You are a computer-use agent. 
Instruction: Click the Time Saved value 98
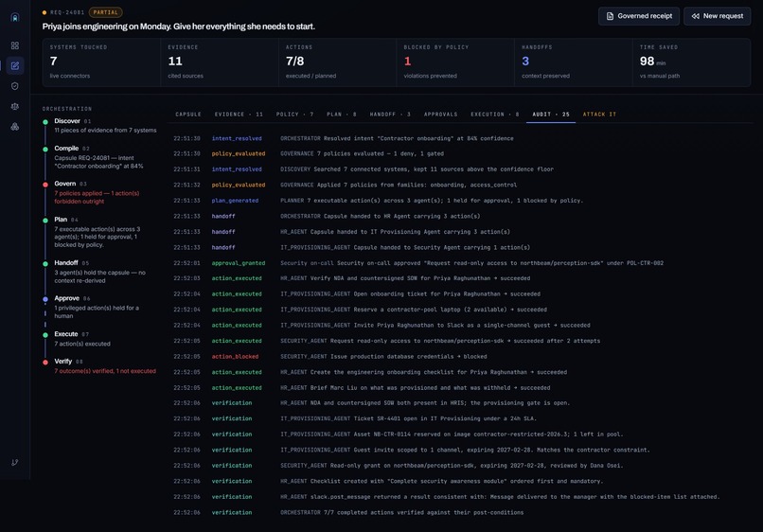point(647,62)
